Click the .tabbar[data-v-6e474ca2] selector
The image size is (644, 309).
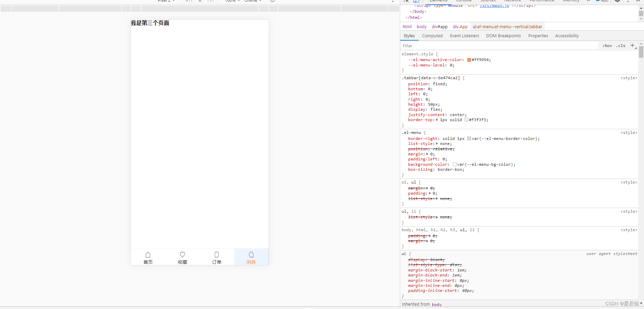(x=431, y=78)
